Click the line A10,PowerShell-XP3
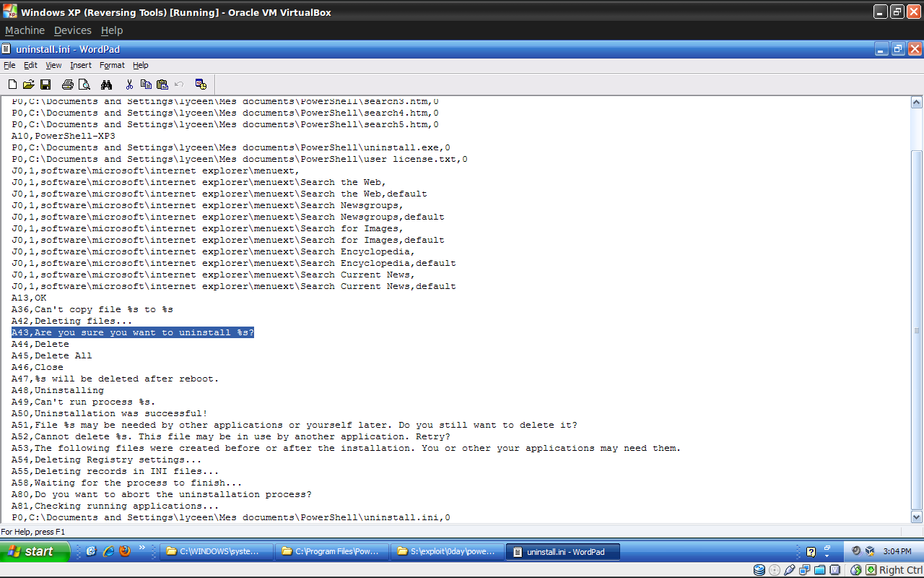 [64, 136]
